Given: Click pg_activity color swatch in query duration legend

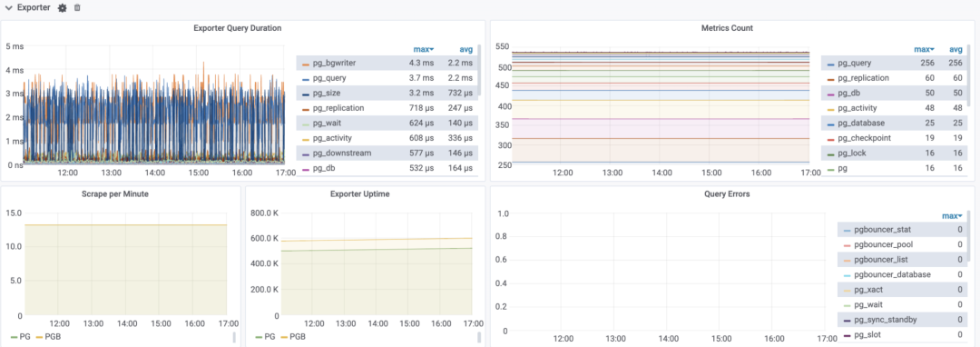Looking at the screenshot, I should point(306,139).
